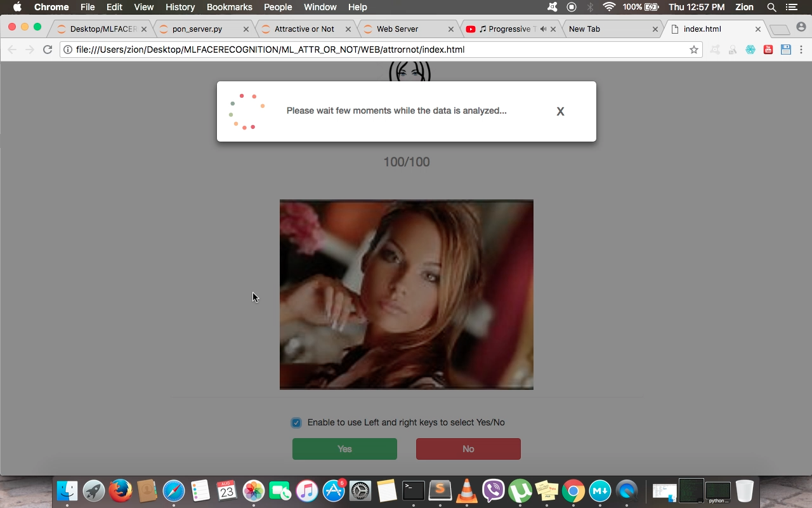
Task: Open Terminal from the dock
Action: [413, 491]
